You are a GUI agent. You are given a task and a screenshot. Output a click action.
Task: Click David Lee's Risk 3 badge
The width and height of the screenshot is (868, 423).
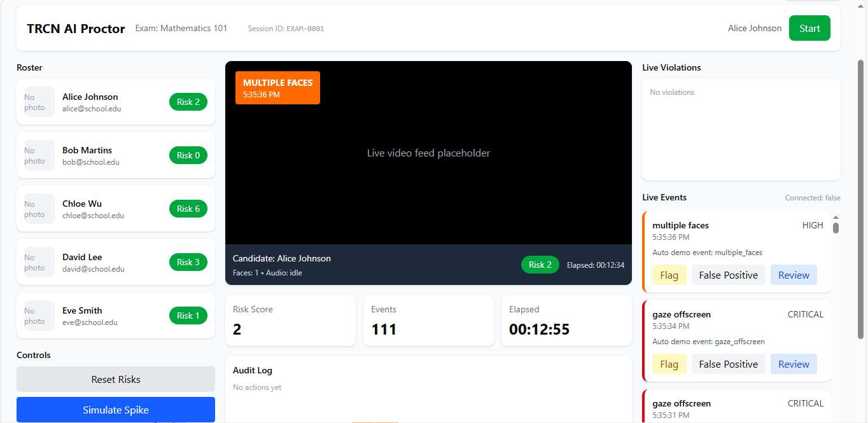click(188, 262)
